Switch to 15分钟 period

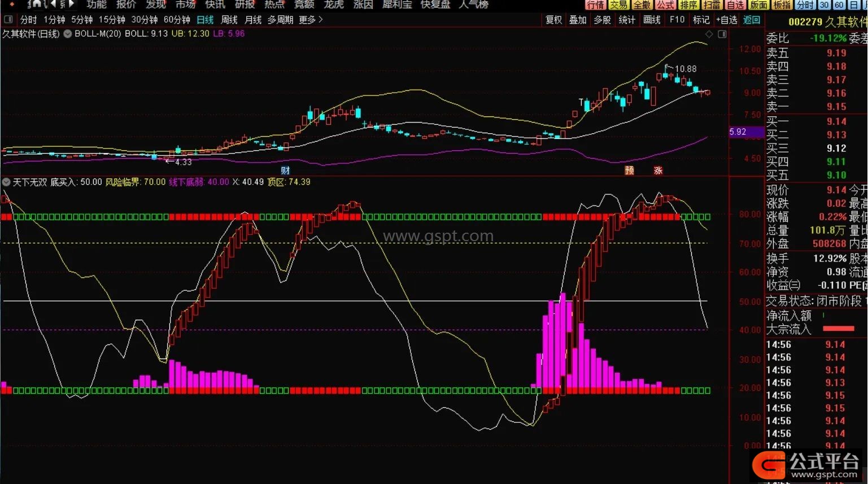112,20
